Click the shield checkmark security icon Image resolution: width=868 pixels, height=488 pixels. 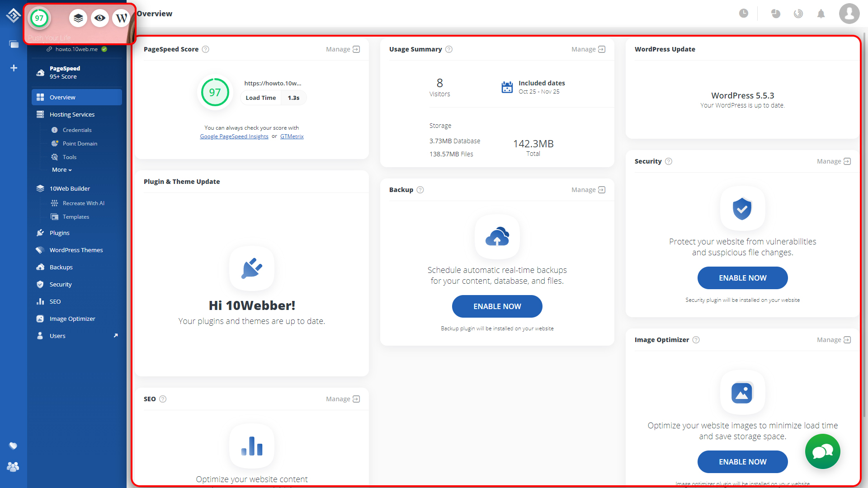[742, 208]
